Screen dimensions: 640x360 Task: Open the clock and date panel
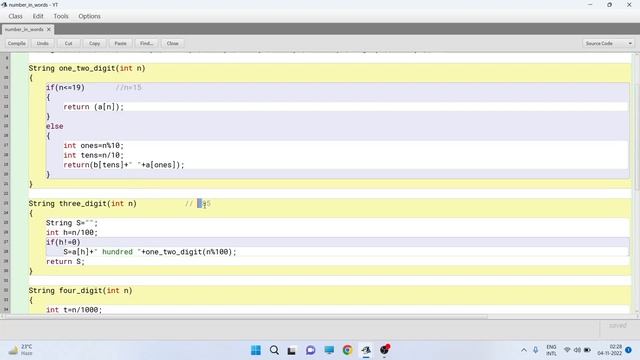610,350
